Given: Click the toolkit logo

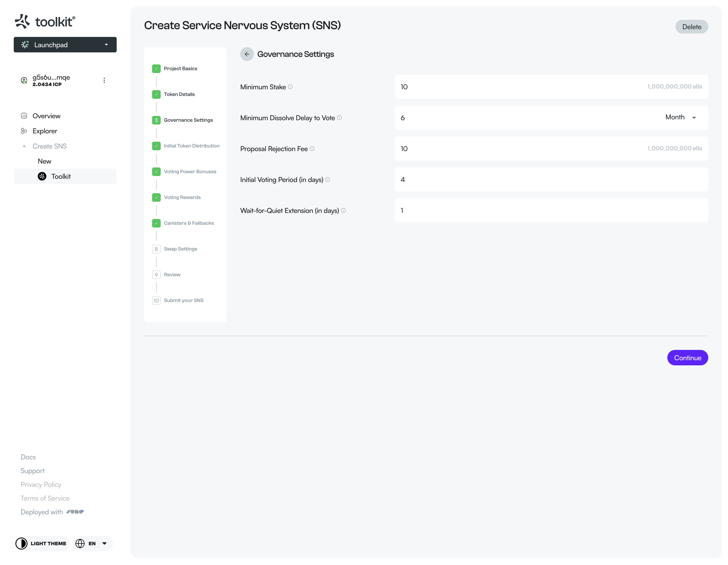Looking at the screenshot, I should [x=45, y=22].
